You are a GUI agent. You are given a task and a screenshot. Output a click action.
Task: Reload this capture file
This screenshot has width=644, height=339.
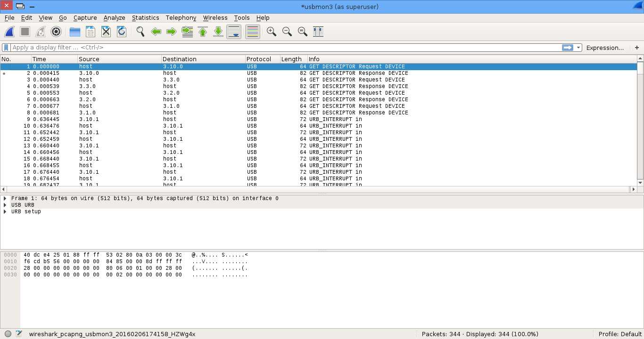coord(122,32)
